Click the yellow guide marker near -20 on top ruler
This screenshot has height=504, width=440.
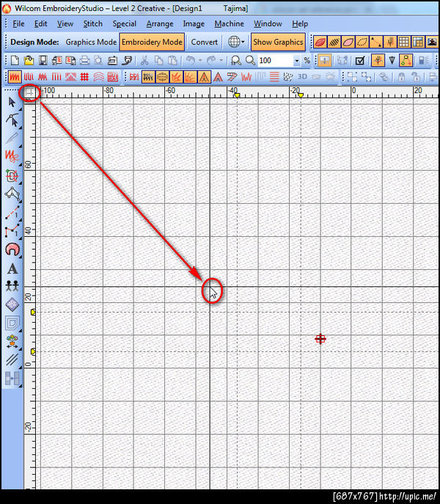pos(301,95)
